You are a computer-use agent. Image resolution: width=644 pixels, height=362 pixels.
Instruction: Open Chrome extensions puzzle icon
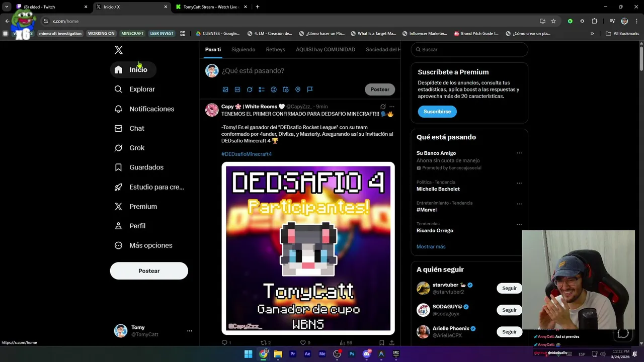click(595, 21)
